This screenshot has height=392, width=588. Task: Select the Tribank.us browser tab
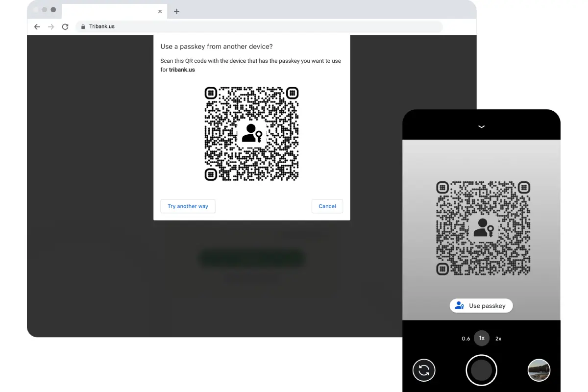[113, 11]
